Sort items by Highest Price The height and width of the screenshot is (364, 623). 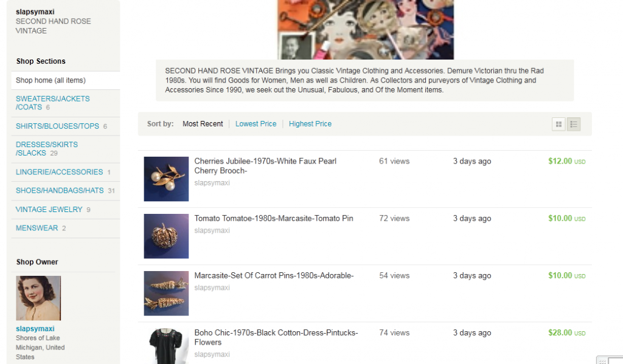click(310, 124)
